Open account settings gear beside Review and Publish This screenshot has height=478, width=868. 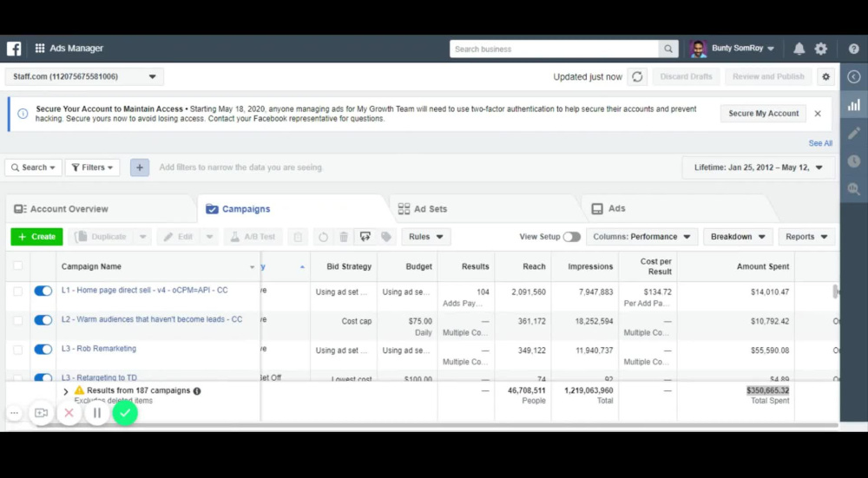pyautogui.click(x=826, y=77)
